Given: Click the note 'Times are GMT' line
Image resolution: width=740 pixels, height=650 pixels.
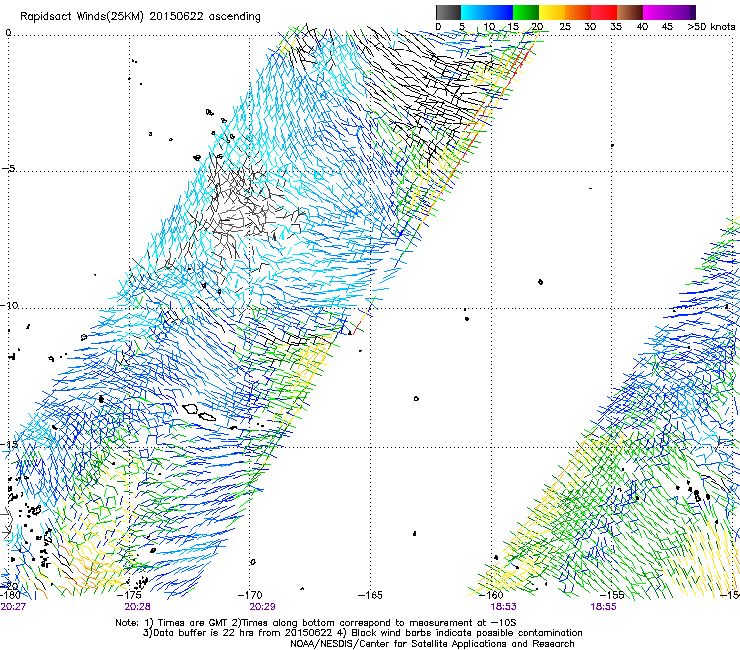Looking at the screenshot, I should tap(316, 623).
